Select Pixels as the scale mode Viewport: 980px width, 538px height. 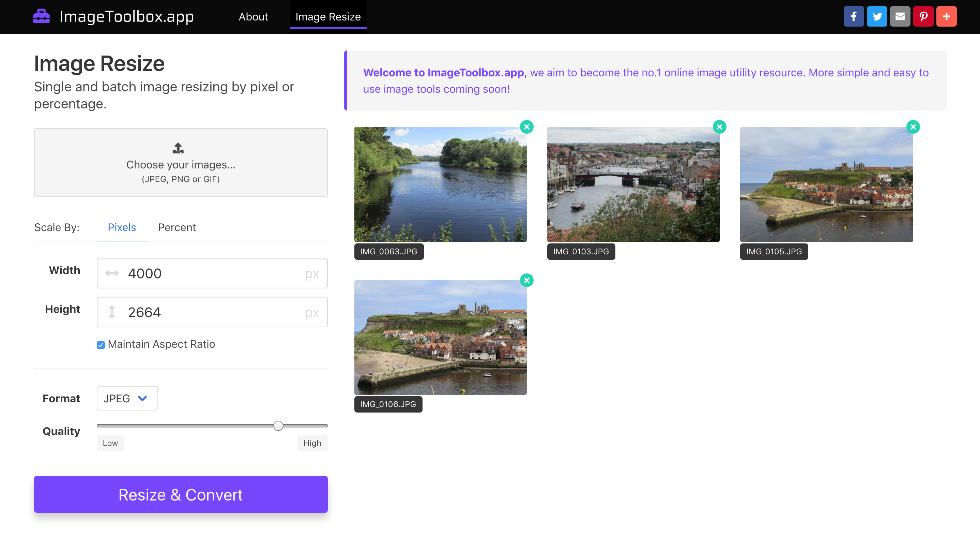(x=122, y=227)
